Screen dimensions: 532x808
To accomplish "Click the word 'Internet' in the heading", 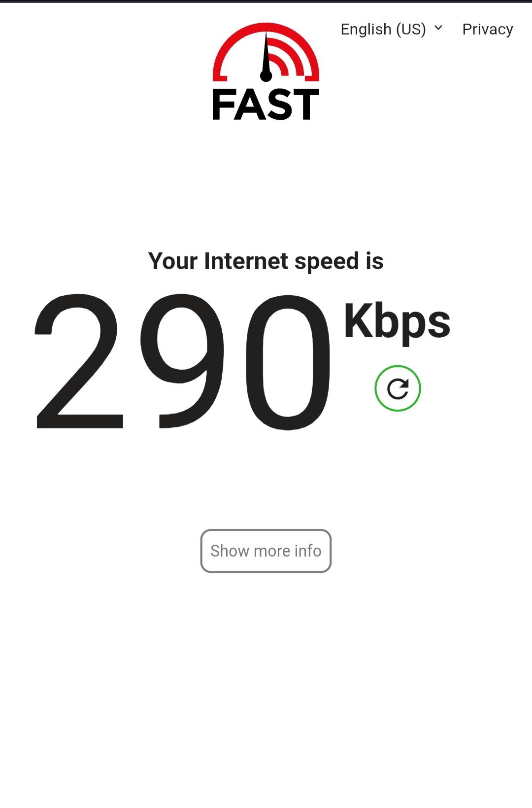I will (x=246, y=261).
